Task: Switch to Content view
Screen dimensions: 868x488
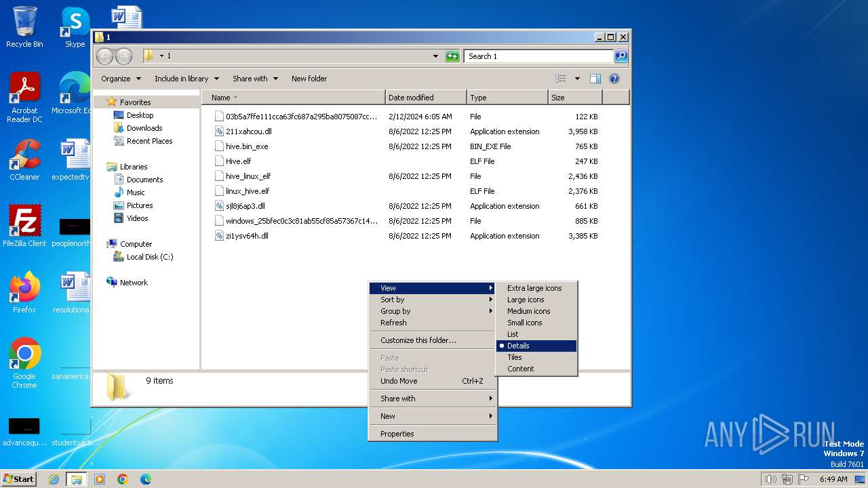Action: tap(536, 369)
